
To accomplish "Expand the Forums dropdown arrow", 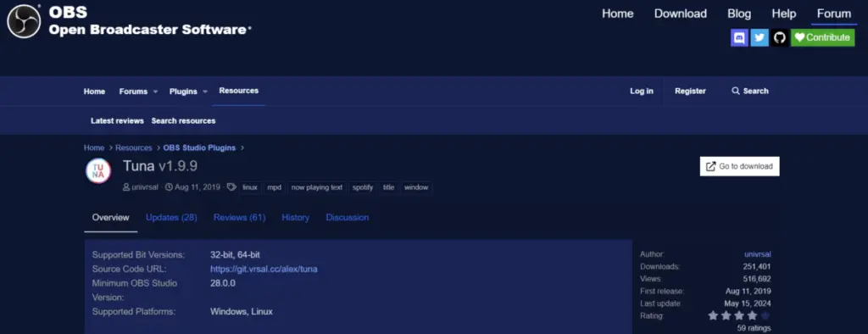I will 156,92.
